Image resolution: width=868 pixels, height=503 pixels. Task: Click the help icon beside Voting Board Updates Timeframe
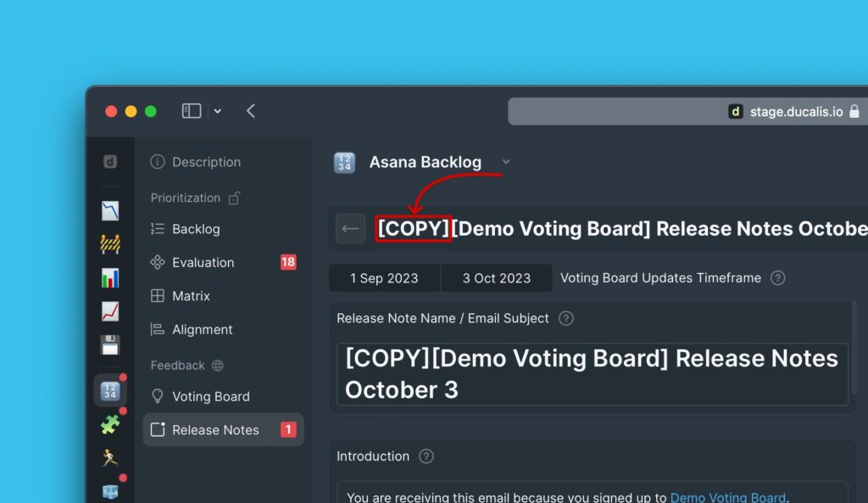[777, 278]
